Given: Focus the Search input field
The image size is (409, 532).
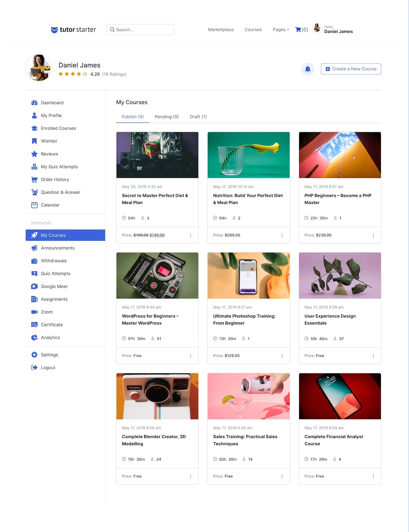Looking at the screenshot, I should (140, 30).
